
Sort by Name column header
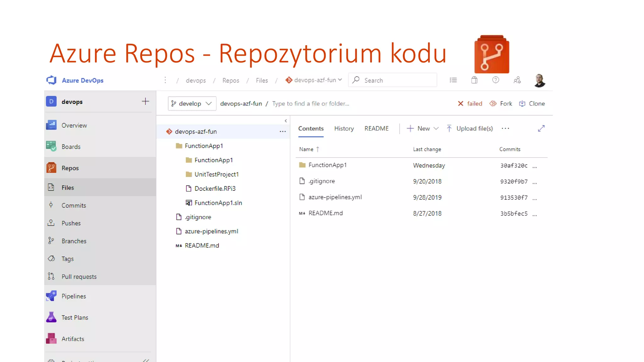(309, 149)
